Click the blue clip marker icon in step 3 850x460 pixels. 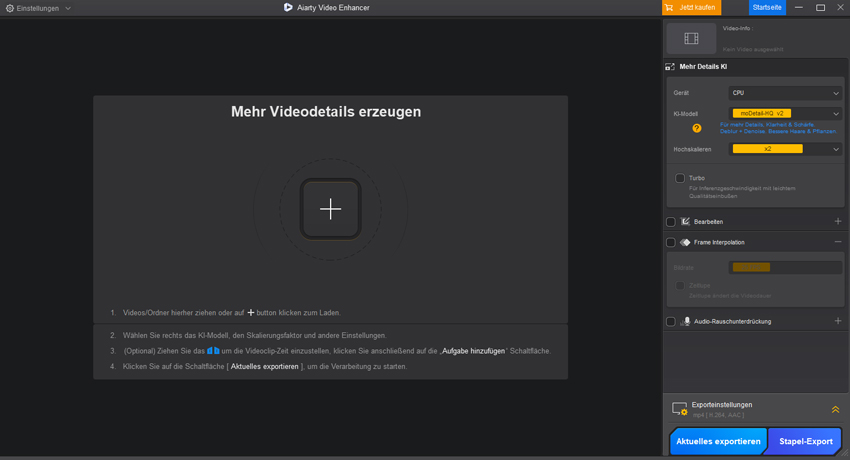(x=213, y=351)
